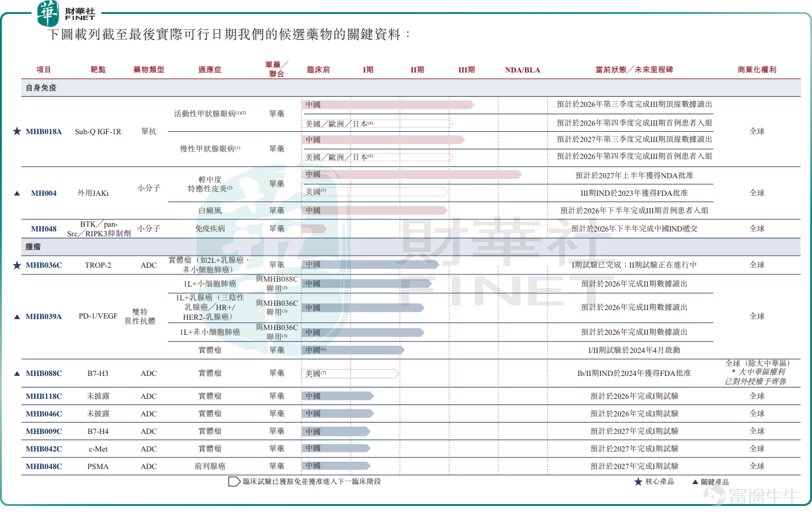812x518 pixels.
Task: Select the 臨床前 column header
Action: point(318,70)
